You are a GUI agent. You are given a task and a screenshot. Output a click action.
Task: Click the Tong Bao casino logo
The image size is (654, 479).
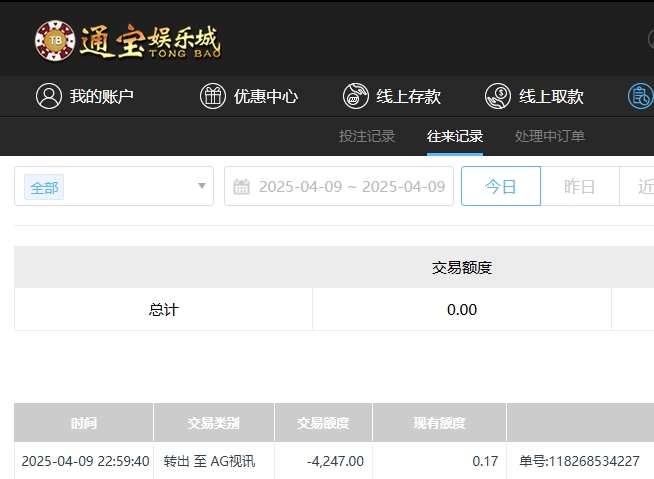pyautogui.click(x=128, y=41)
